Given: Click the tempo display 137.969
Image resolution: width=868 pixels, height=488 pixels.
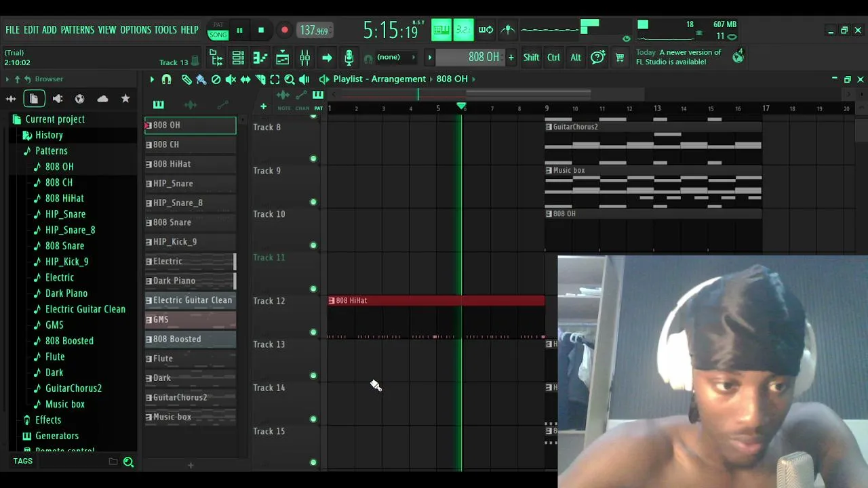Looking at the screenshot, I should (x=314, y=30).
